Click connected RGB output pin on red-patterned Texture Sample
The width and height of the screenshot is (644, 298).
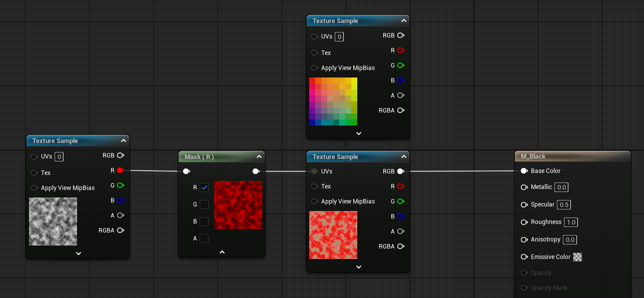400,171
